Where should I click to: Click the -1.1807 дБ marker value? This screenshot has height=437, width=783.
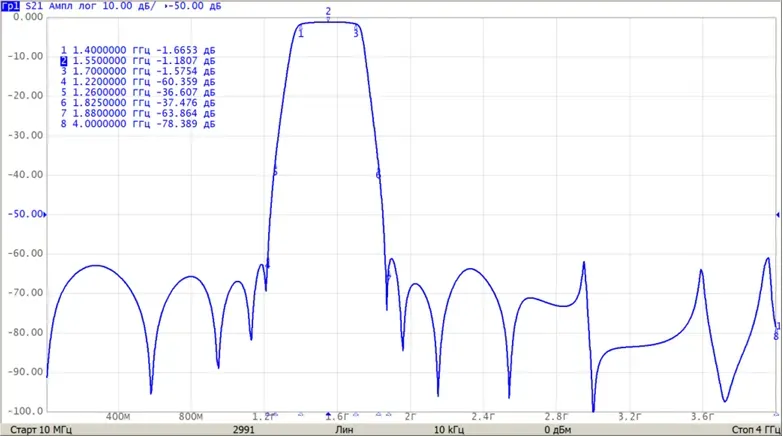(x=186, y=60)
